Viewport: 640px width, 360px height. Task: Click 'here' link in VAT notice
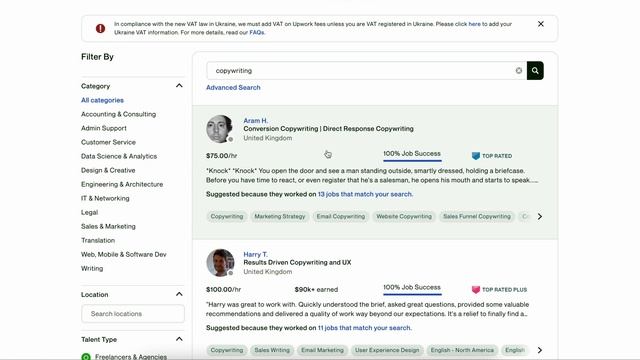pos(474,24)
